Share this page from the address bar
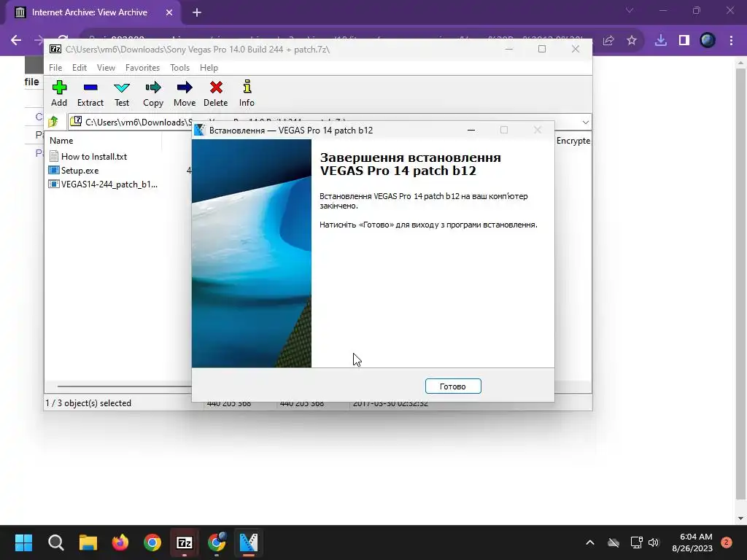747x560 pixels. [608, 41]
